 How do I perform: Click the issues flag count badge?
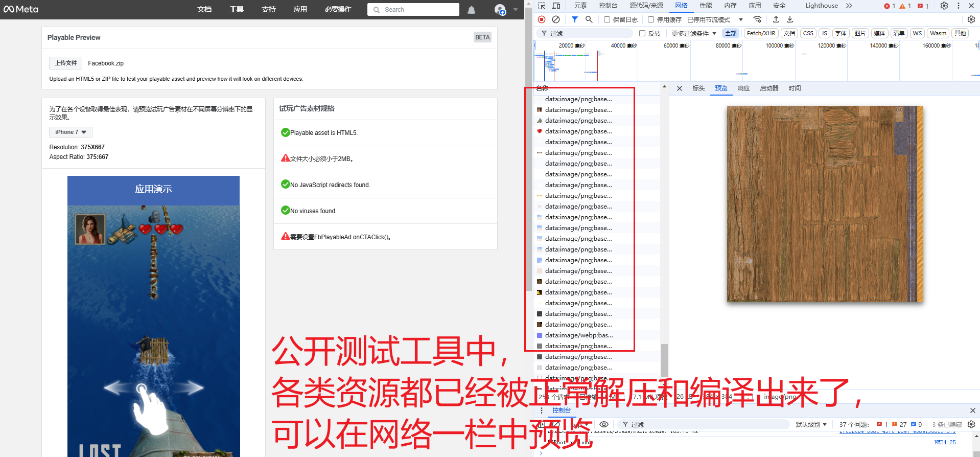pos(923,6)
